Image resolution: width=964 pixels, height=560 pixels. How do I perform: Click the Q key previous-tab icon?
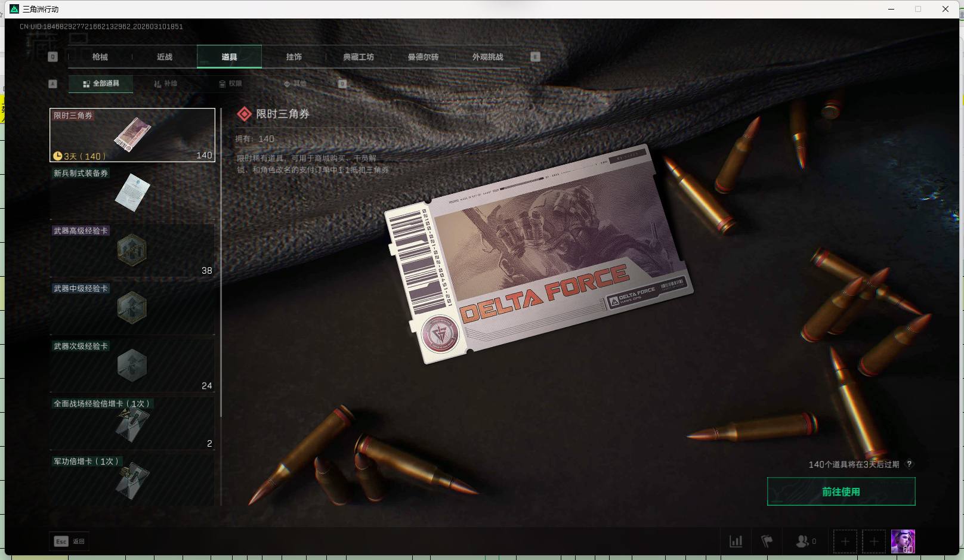click(52, 57)
